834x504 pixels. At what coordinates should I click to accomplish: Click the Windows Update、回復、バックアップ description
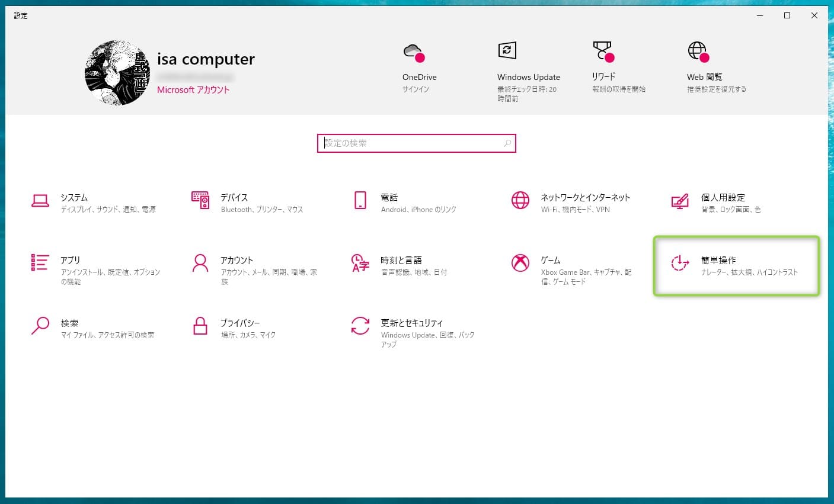427,339
